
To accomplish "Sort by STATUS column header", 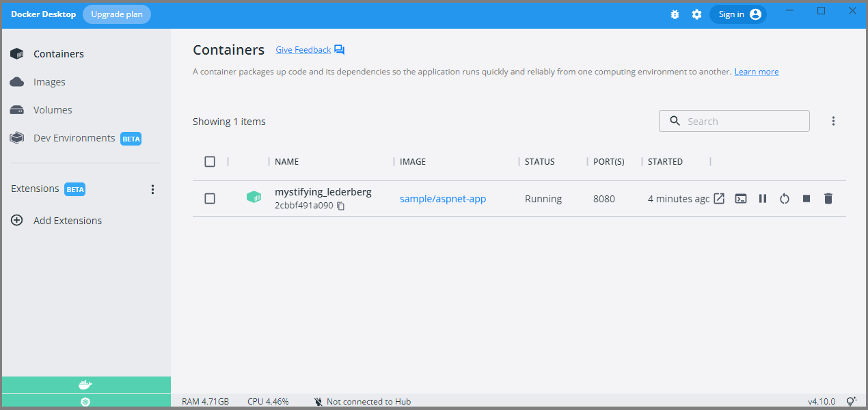I will click(x=540, y=162).
